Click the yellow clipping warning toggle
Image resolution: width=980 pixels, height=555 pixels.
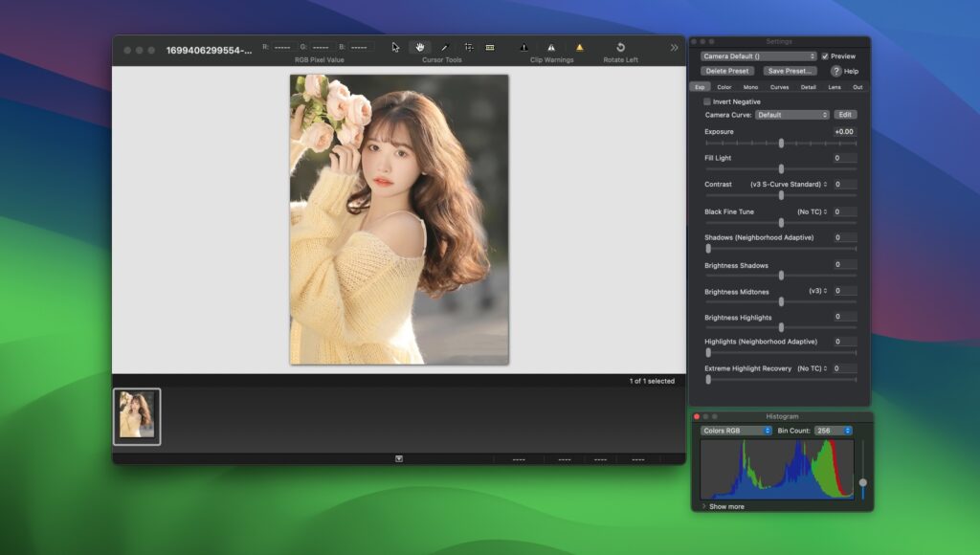(x=578, y=45)
